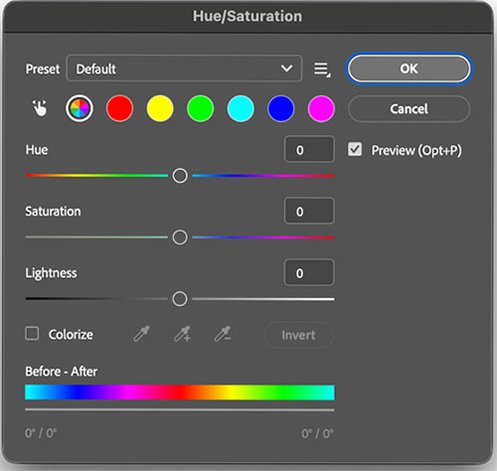
Task: Open the Preset dropdown showing Default
Action: pyautogui.click(x=184, y=68)
